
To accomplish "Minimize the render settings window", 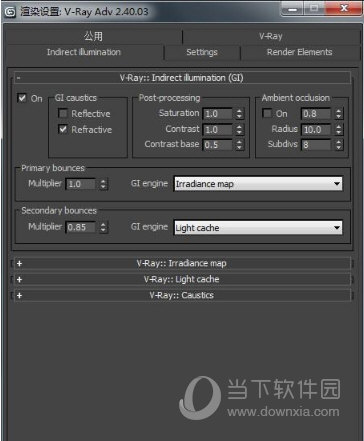I will pyautogui.click(x=292, y=8).
